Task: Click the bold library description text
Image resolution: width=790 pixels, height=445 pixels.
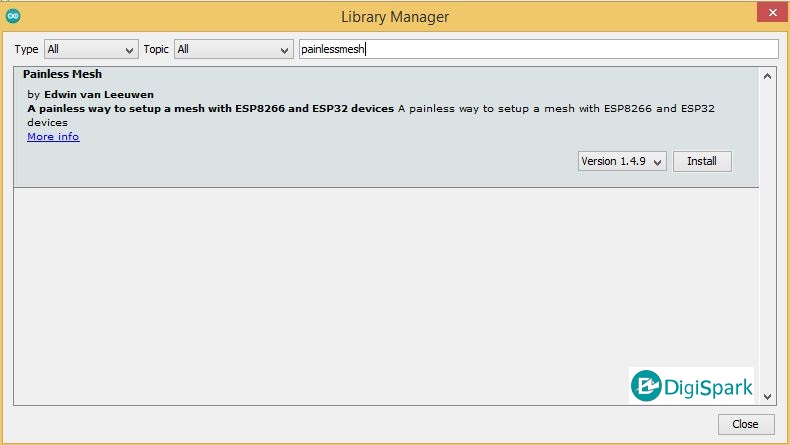Action: pyautogui.click(x=210, y=108)
